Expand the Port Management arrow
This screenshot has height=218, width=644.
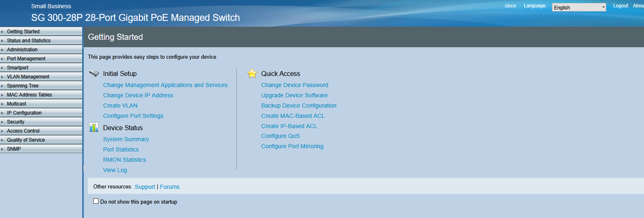[2, 59]
